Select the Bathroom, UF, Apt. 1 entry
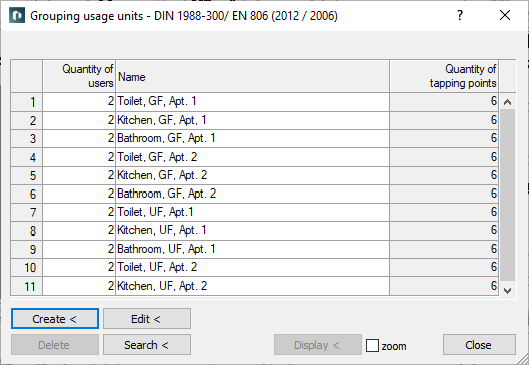The height and width of the screenshot is (365, 529). pyautogui.click(x=252, y=249)
